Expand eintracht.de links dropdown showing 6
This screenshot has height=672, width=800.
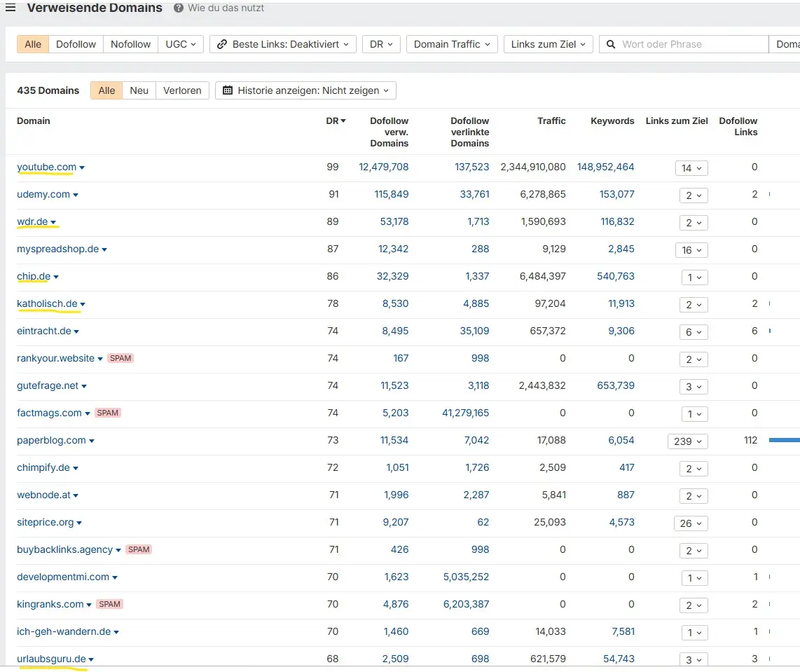pyautogui.click(x=694, y=332)
